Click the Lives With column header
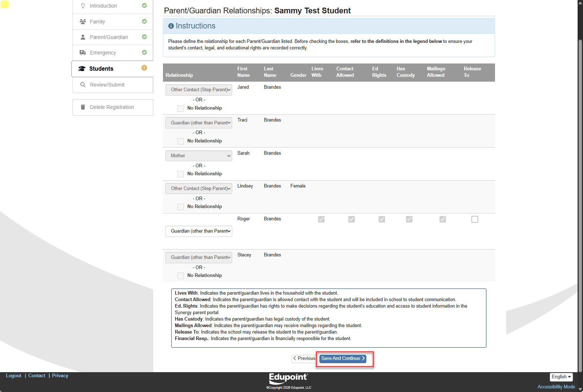583x392 pixels. click(317, 72)
